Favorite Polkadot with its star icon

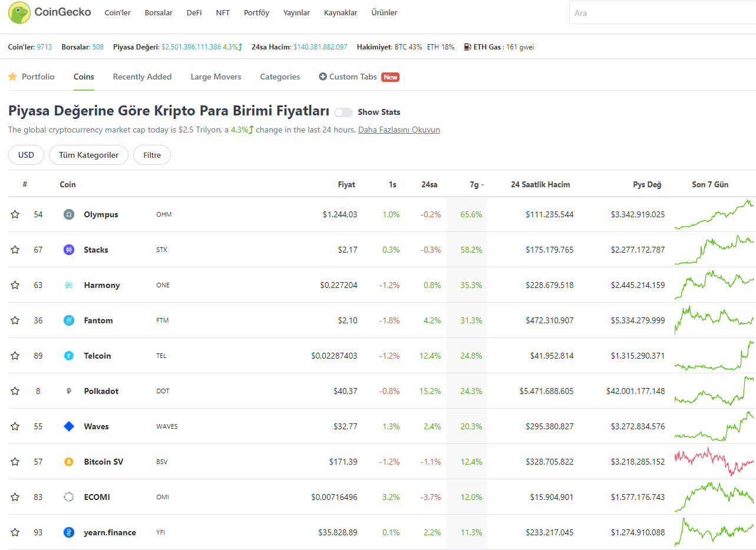pos(15,391)
